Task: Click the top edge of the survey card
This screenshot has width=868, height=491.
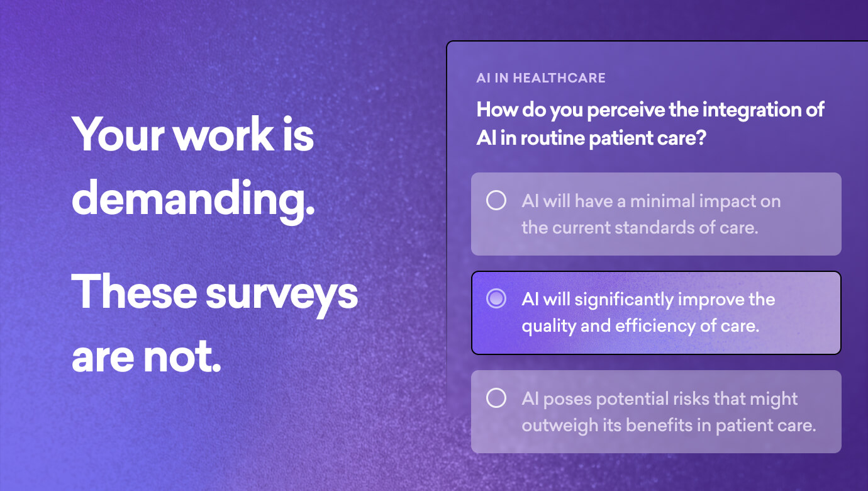Action: [657, 43]
